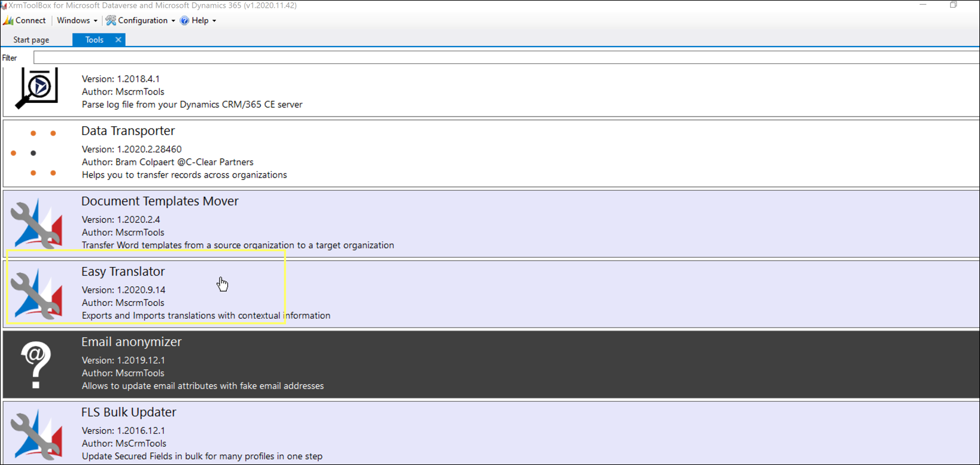The height and width of the screenshot is (465, 980).
Task: Click version text 1.2020.2.28460
Action: pyautogui.click(x=132, y=149)
